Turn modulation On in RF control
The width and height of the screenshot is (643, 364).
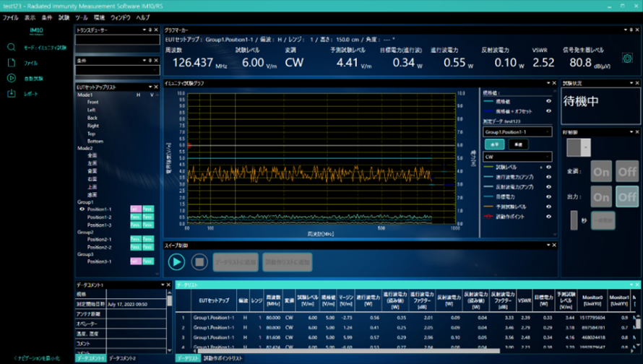pyautogui.click(x=601, y=171)
